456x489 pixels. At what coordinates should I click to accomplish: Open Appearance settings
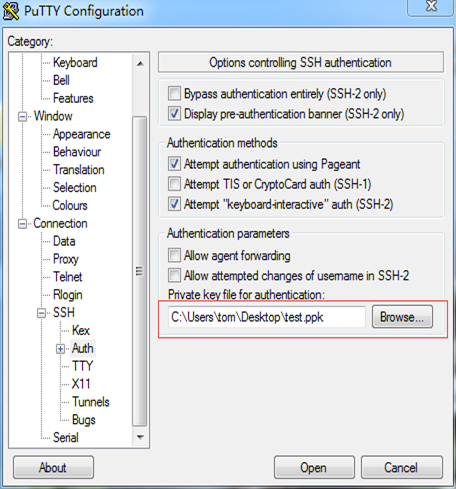tap(82, 134)
